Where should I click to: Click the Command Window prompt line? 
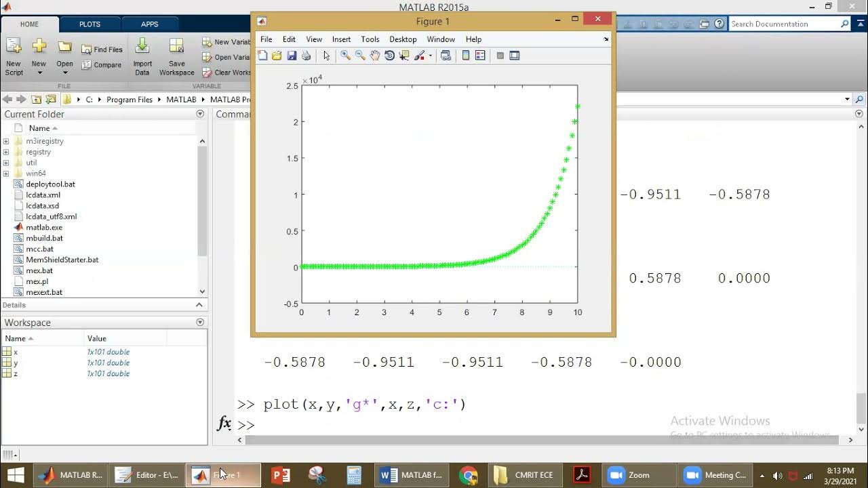(x=542, y=425)
